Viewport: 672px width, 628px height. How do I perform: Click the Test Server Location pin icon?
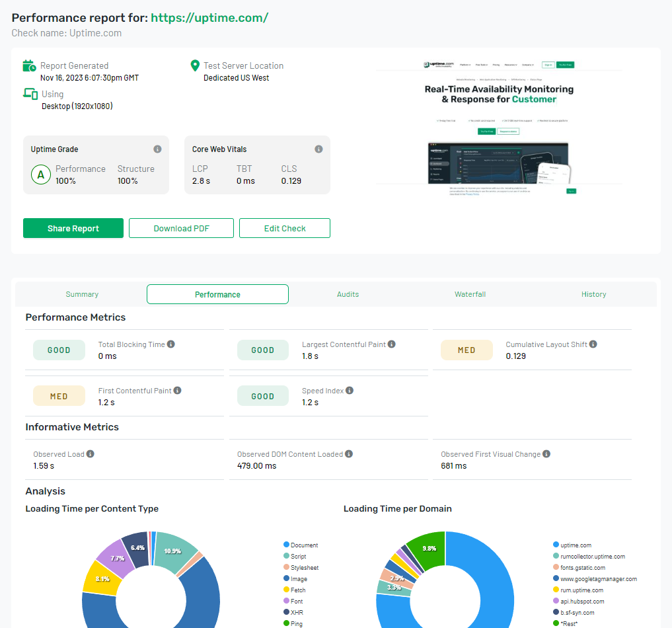coord(194,65)
